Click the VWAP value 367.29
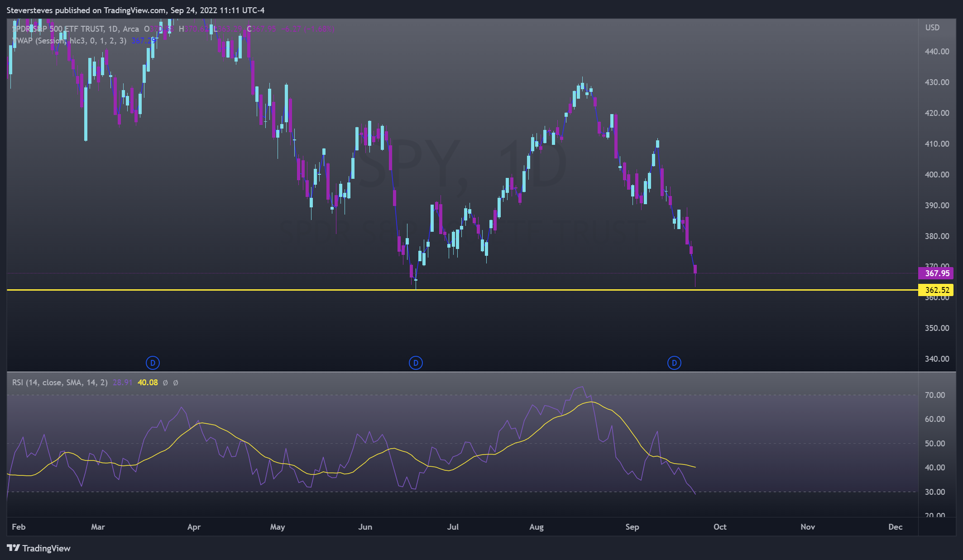This screenshot has width=963, height=560. point(144,41)
